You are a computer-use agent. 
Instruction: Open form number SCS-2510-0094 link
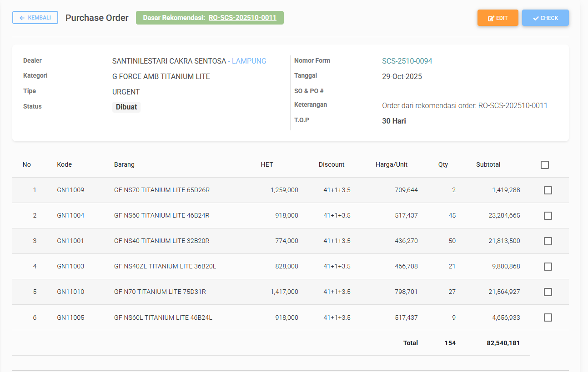coord(407,61)
